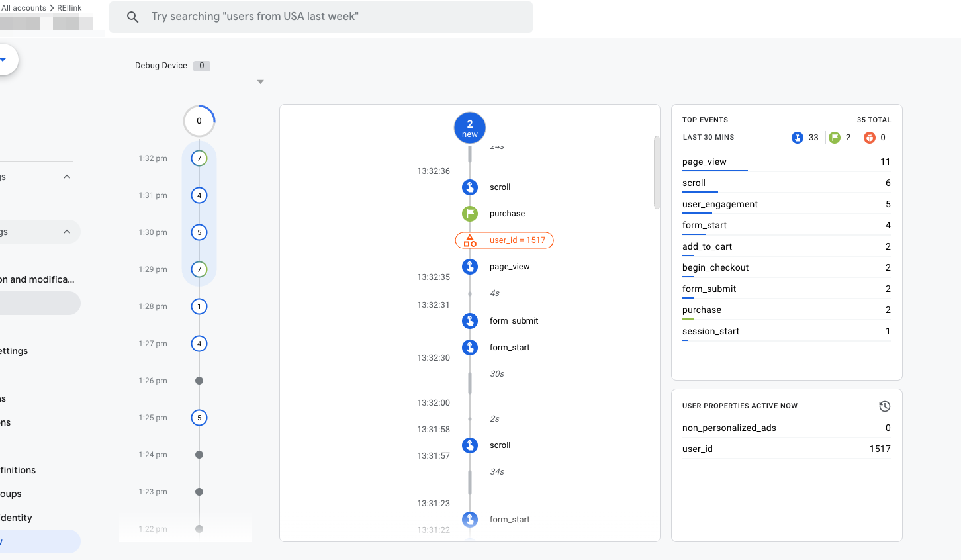Select the 1:29 pm minute marker

point(199,269)
